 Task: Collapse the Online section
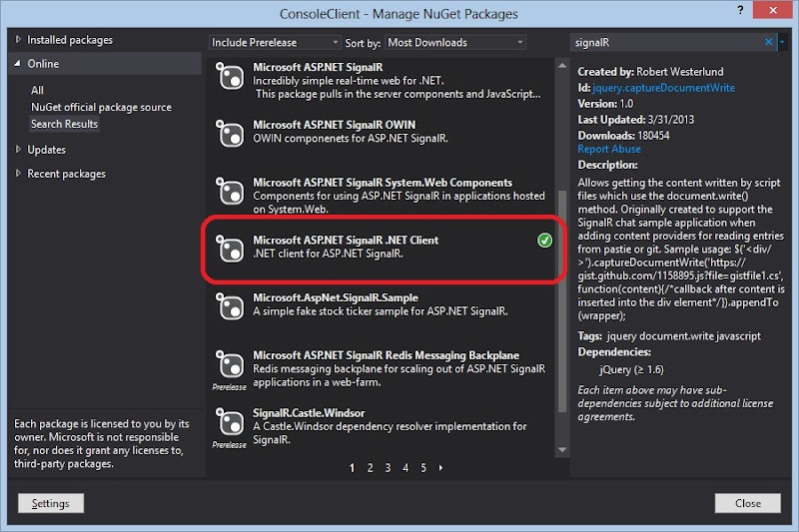pos(18,64)
